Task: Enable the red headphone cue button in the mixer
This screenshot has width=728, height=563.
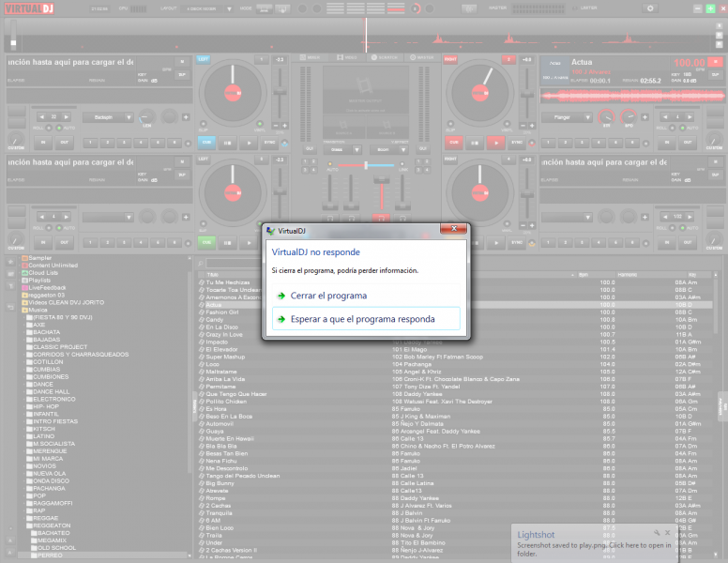Action: (381, 218)
